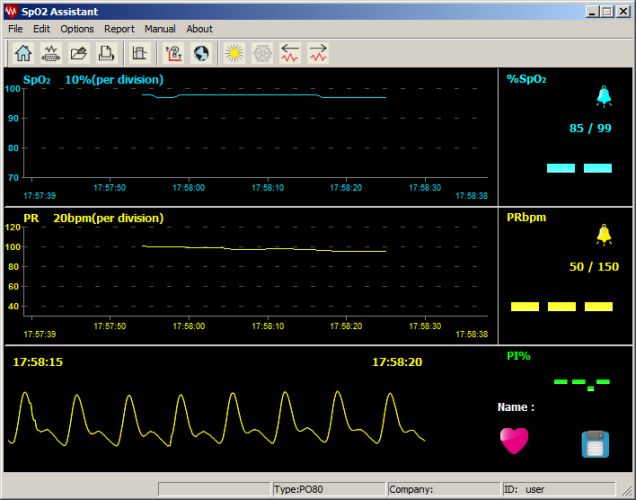Toggle the cyan SpO2 alarm bell

(x=604, y=97)
